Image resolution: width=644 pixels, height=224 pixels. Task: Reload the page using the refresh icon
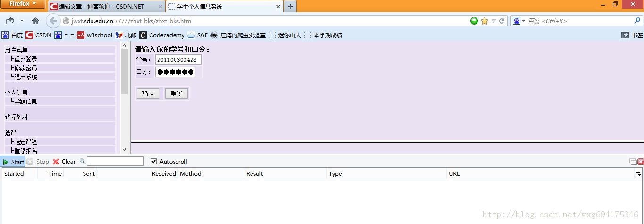502,21
